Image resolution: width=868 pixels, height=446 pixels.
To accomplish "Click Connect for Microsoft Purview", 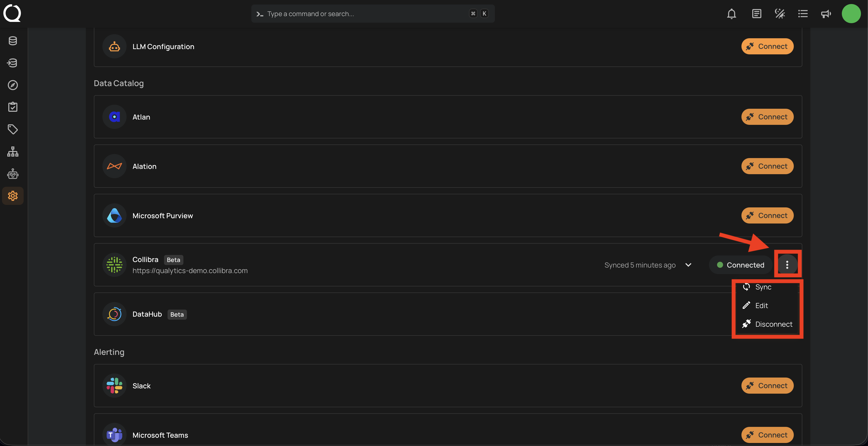I will click(767, 215).
